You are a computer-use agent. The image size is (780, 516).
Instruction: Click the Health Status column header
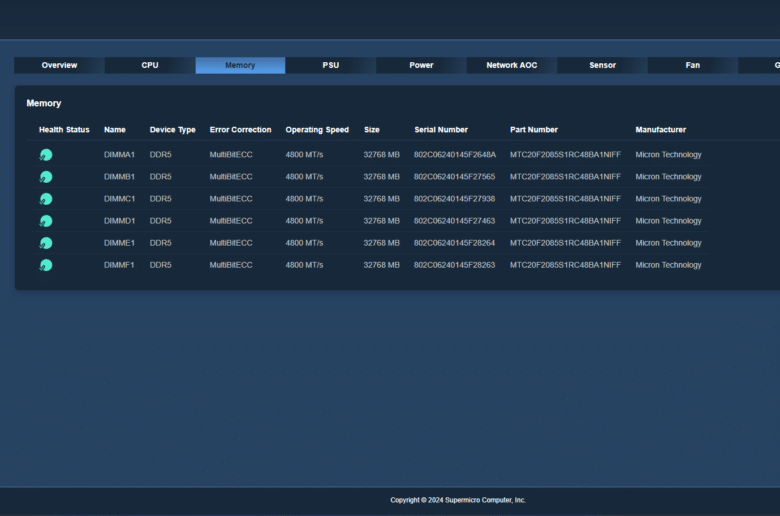[64, 130]
